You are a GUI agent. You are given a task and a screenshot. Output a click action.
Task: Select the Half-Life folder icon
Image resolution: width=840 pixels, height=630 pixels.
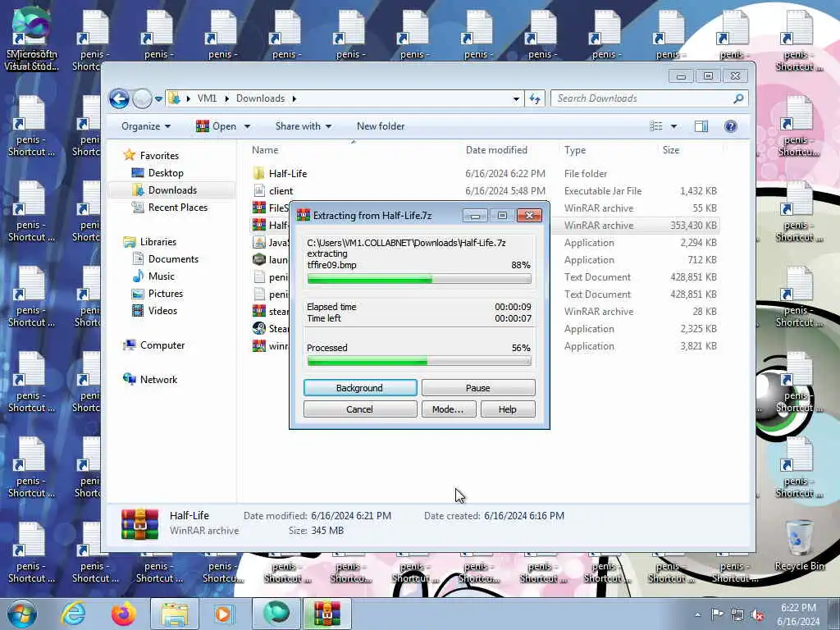(258, 173)
